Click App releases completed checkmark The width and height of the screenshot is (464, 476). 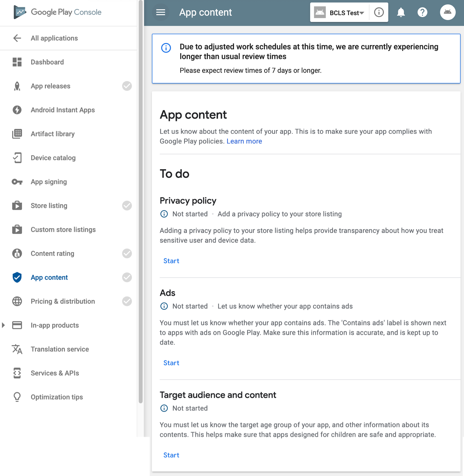[x=127, y=86]
